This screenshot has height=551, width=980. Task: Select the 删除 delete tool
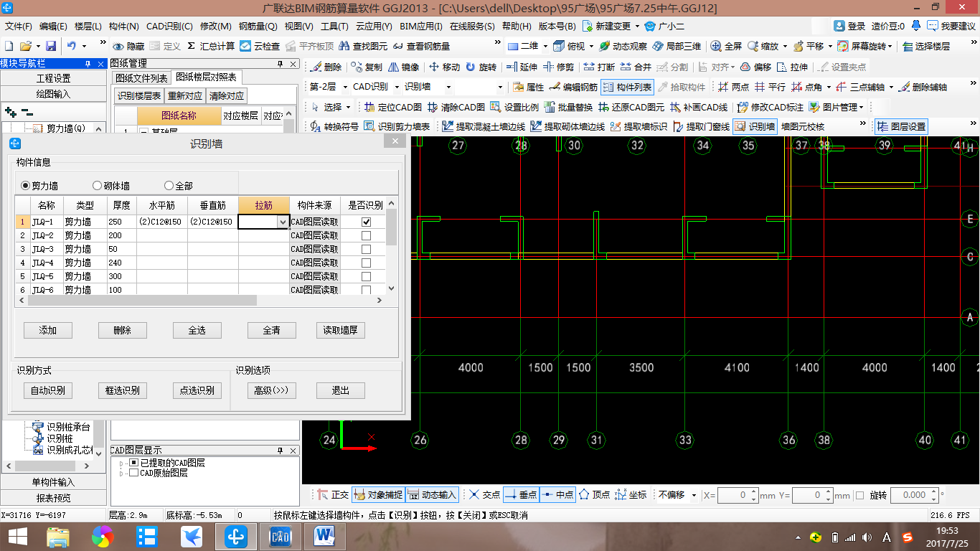point(326,67)
